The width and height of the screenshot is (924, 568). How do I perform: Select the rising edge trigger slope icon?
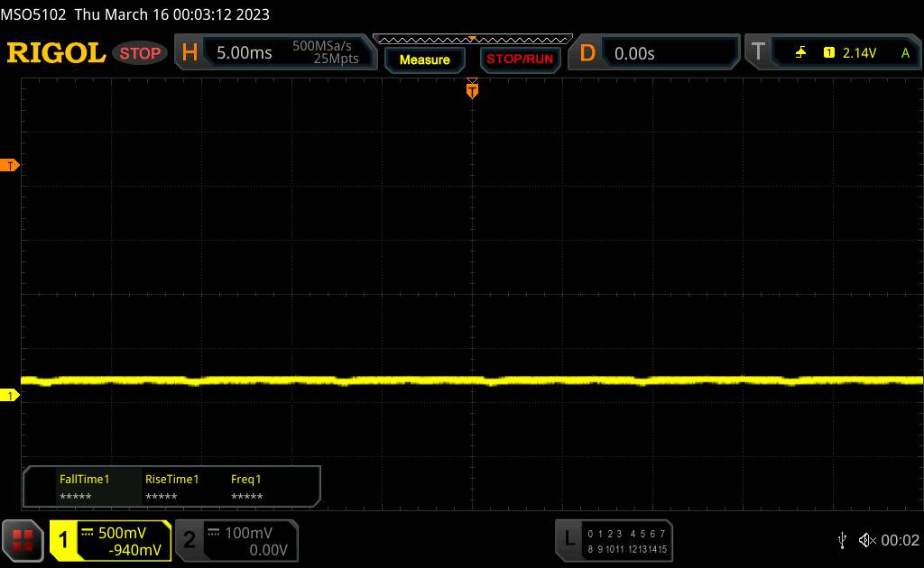pos(800,53)
